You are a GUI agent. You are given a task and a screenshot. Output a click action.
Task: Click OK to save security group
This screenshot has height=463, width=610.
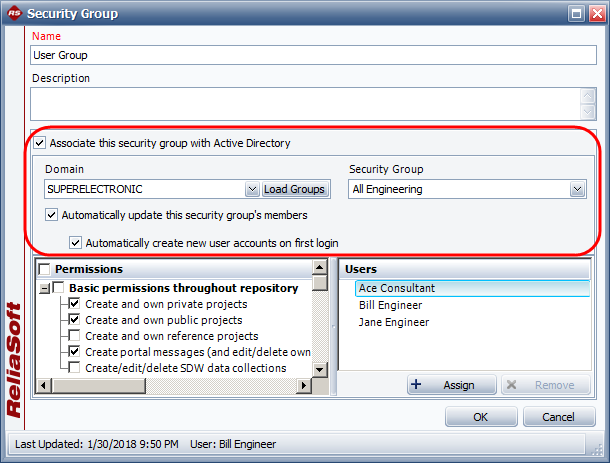[x=481, y=417]
